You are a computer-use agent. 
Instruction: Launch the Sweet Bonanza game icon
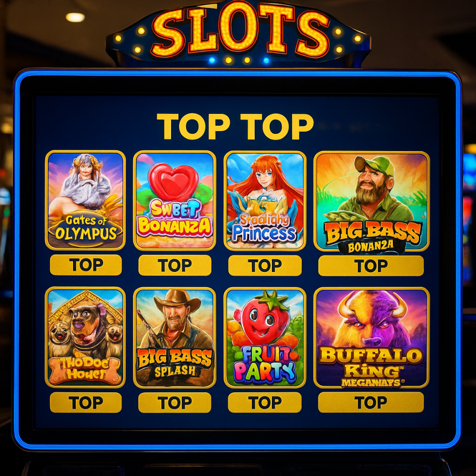174,200
